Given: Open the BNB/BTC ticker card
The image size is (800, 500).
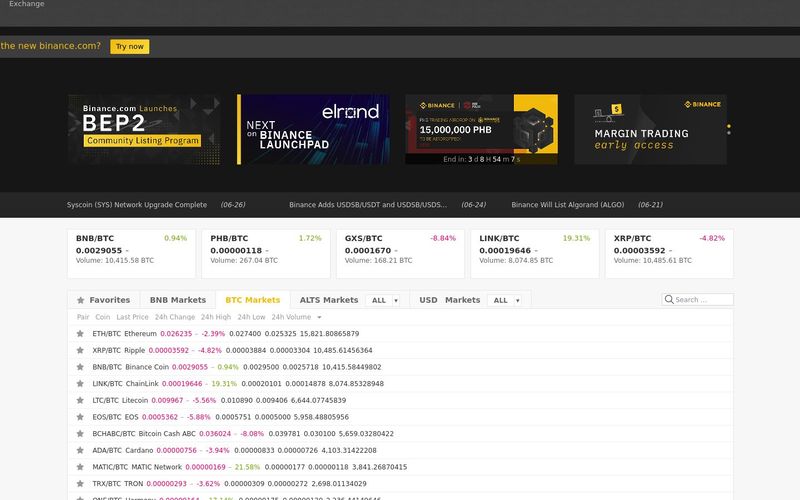Looking at the screenshot, I should click(131, 254).
